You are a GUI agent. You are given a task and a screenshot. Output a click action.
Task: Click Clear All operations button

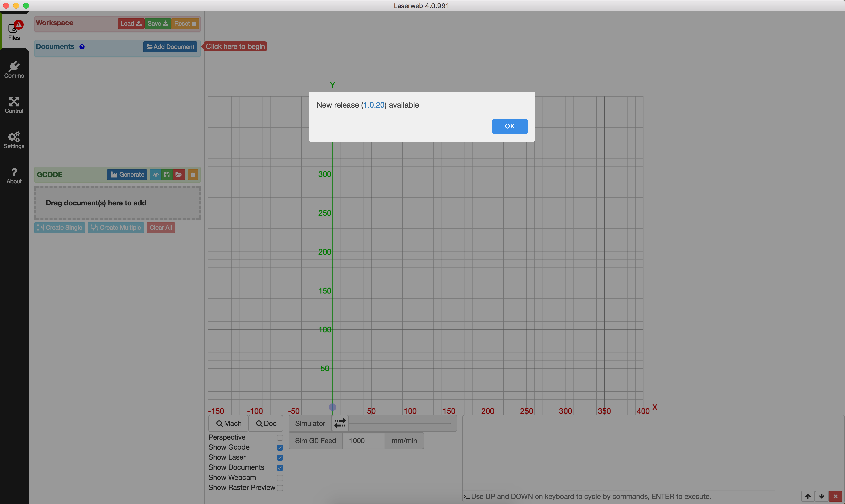pyautogui.click(x=161, y=228)
